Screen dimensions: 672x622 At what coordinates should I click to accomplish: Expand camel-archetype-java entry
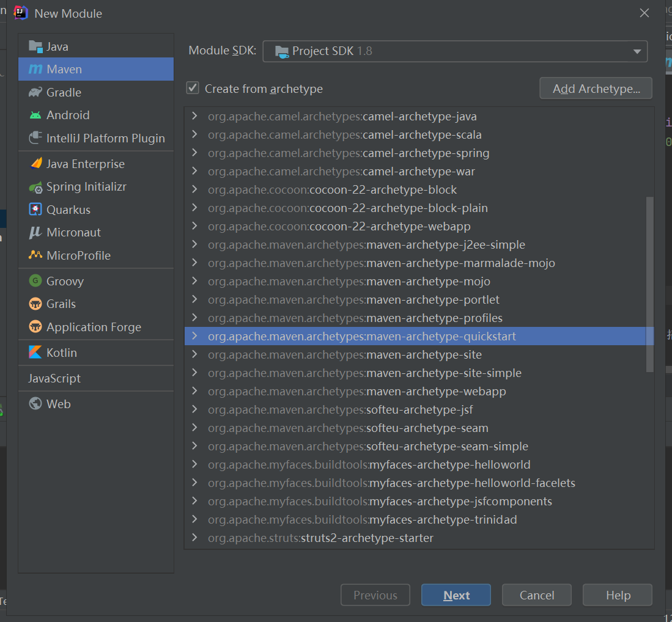coord(194,116)
